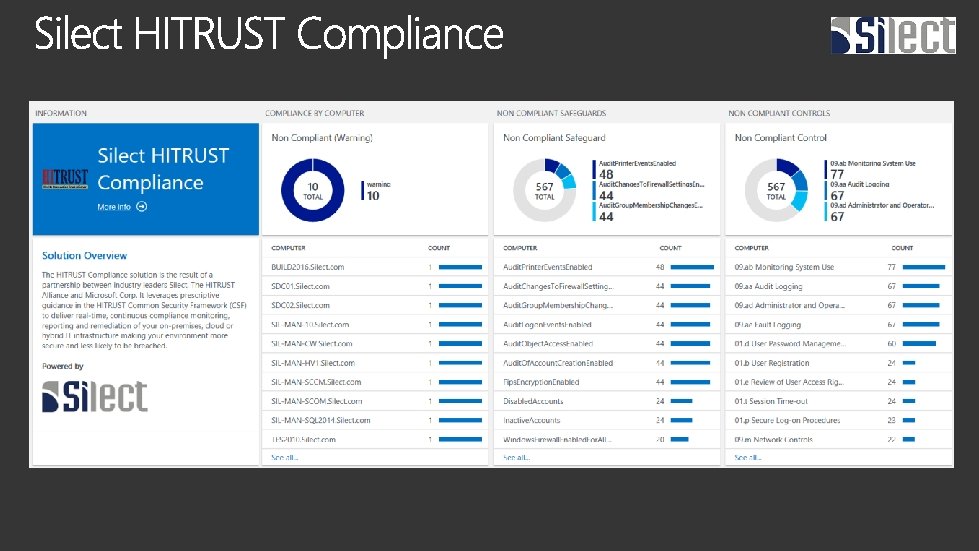Click the blue count bar beside DisabledAccounts

(x=681, y=401)
